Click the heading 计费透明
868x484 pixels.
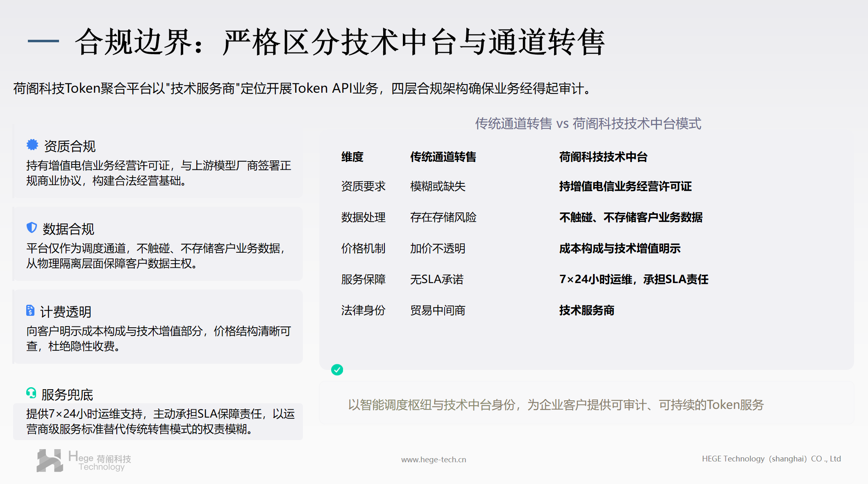(66, 312)
